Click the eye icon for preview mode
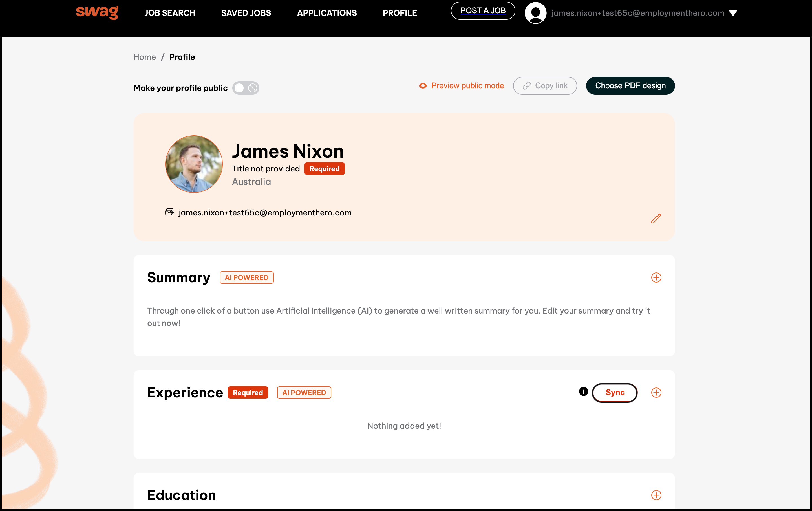The image size is (812, 511). [423, 86]
